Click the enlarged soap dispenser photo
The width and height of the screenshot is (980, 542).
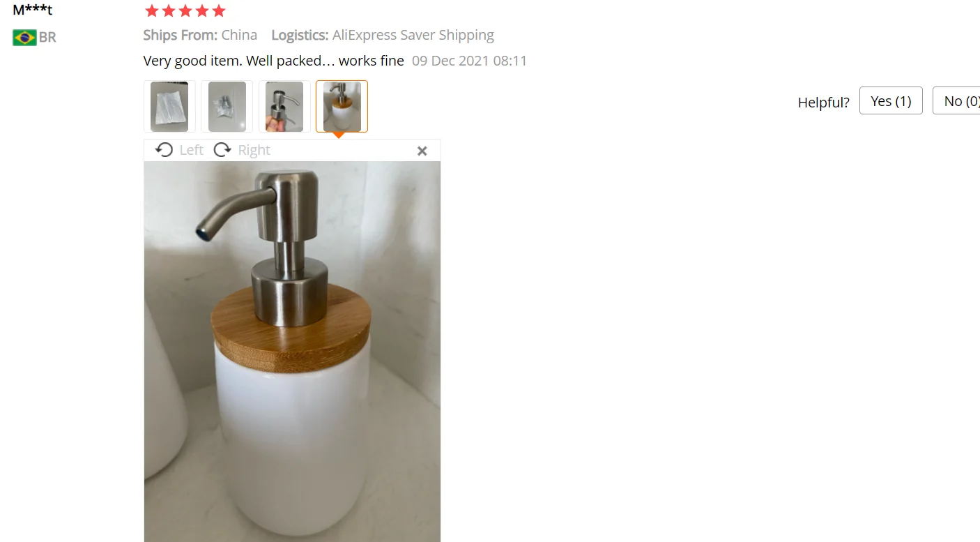click(292, 352)
